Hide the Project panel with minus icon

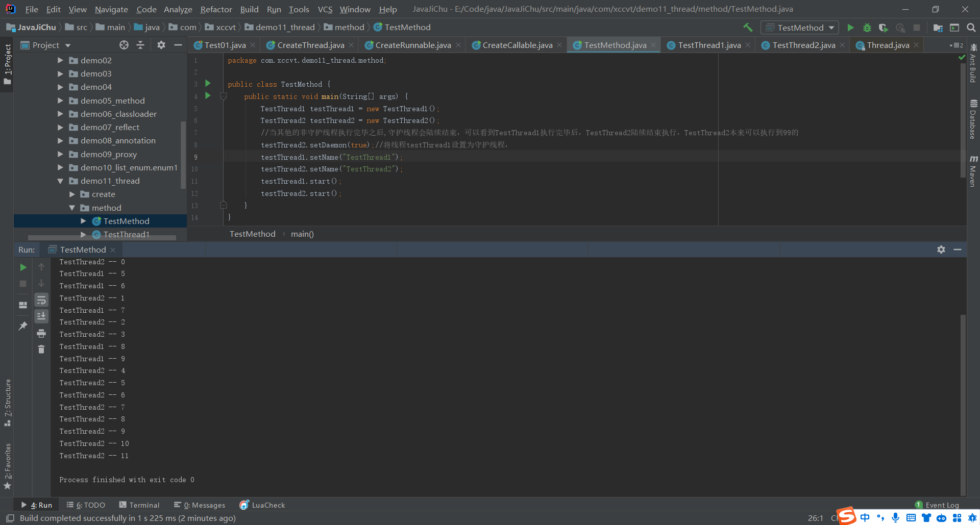coord(178,45)
